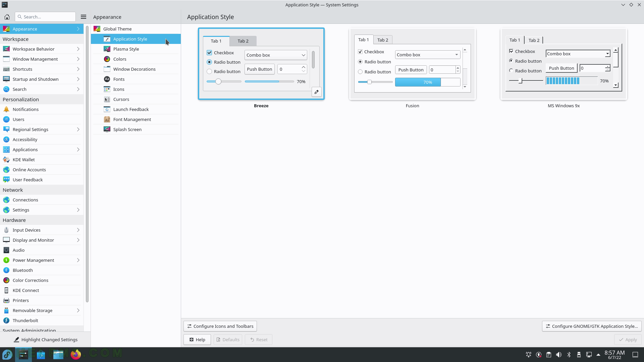Switch to Tab 1 in MS Windows 9x preview
644x362 pixels.
(x=515, y=40)
